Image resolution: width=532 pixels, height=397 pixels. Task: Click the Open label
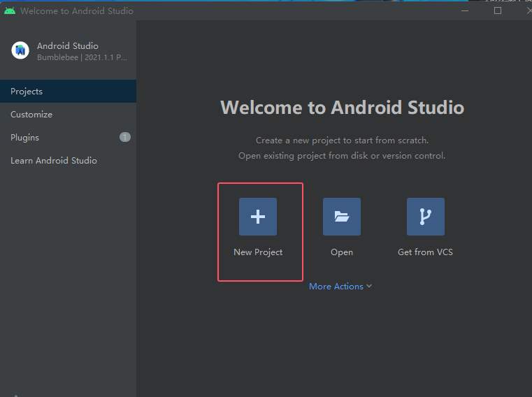coord(342,252)
